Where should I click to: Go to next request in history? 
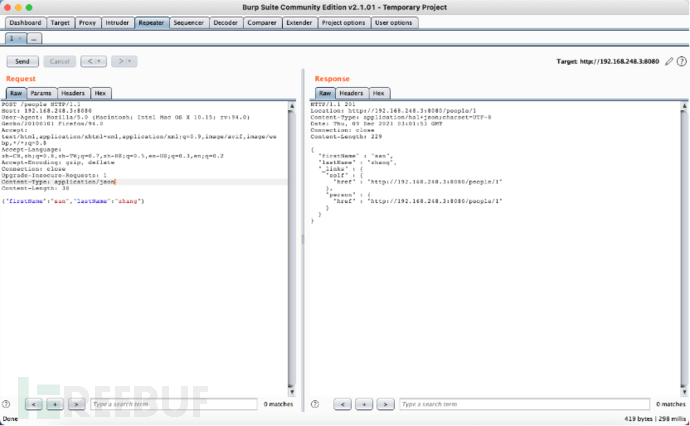[121, 61]
